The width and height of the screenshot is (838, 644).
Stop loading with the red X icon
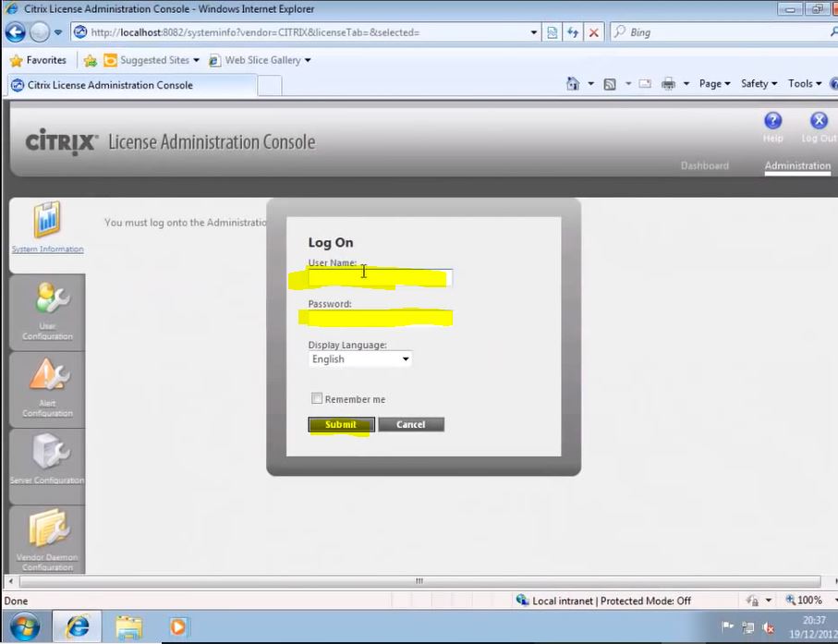tap(593, 32)
